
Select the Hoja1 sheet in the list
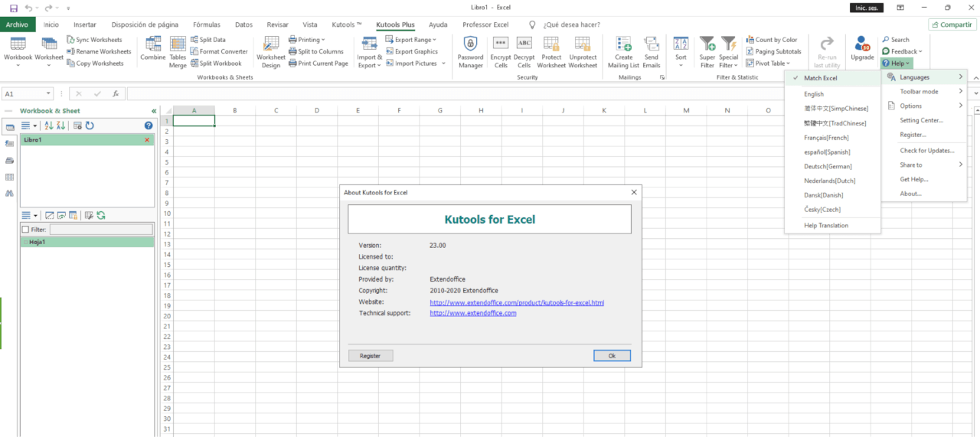(x=87, y=242)
